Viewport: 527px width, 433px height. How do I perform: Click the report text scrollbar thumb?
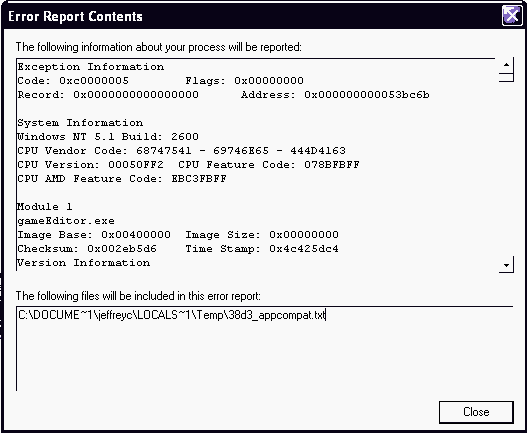click(x=506, y=78)
